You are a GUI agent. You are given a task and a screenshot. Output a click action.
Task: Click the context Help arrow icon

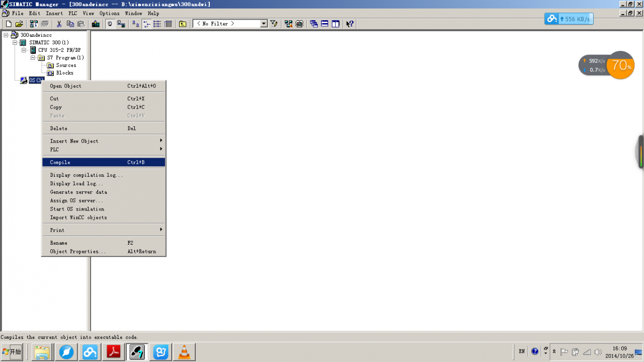tap(350, 24)
